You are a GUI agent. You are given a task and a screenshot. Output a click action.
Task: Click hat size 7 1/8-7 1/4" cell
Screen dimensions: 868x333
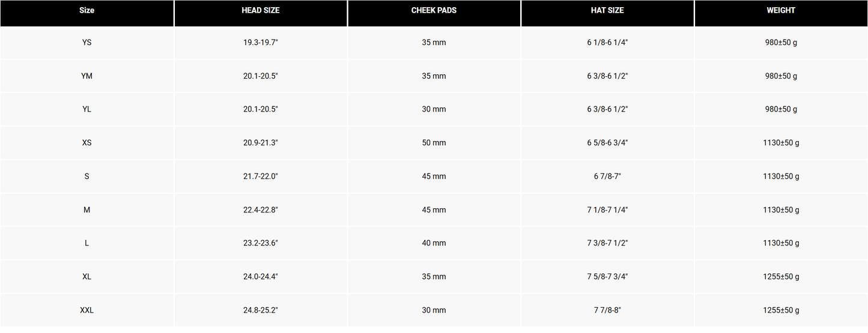tap(607, 210)
